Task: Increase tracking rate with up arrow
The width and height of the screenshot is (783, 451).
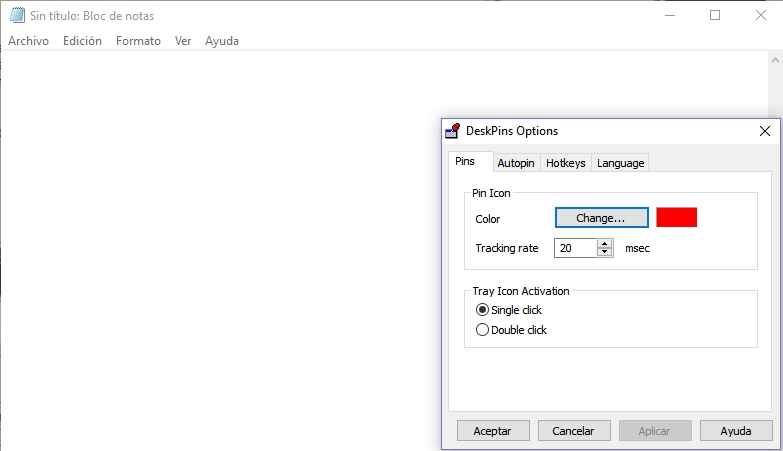Action: (x=605, y=244)
